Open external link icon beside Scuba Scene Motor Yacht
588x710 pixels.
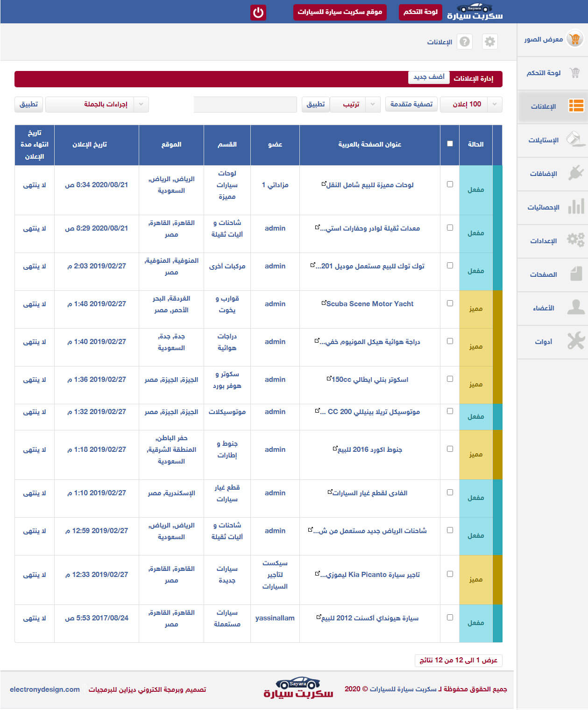[x=324, y=303]
